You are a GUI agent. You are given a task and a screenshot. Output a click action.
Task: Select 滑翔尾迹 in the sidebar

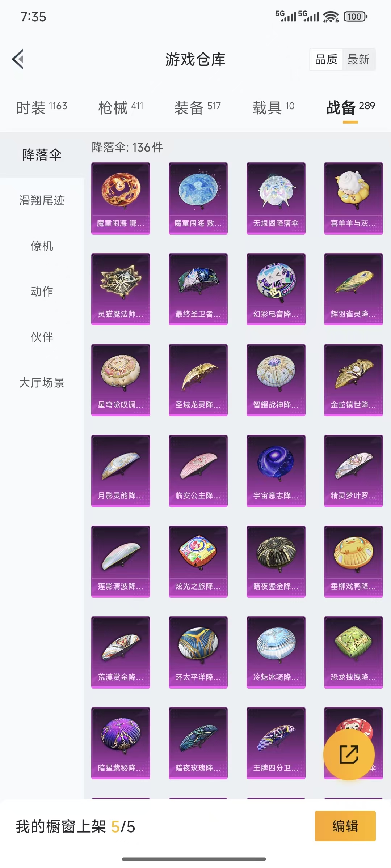[x=42, y=200]
